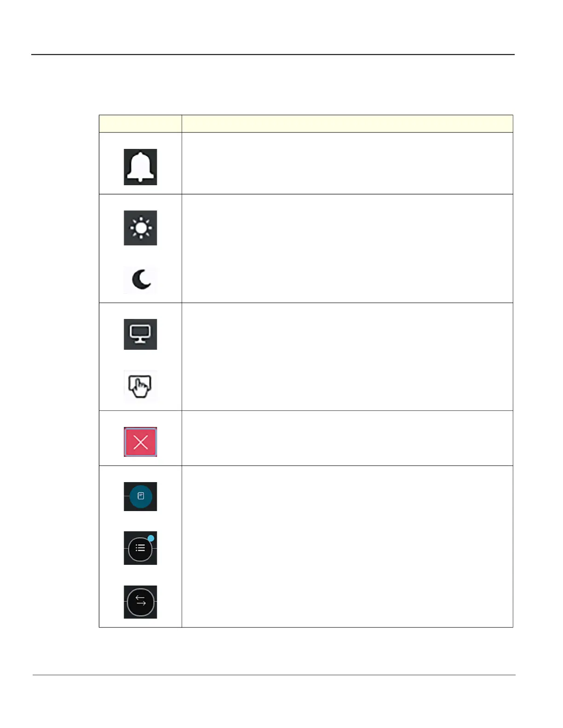Select the empty cell beside the bell icon
Screen dimensions: 563x728
[x=347, y=163]
